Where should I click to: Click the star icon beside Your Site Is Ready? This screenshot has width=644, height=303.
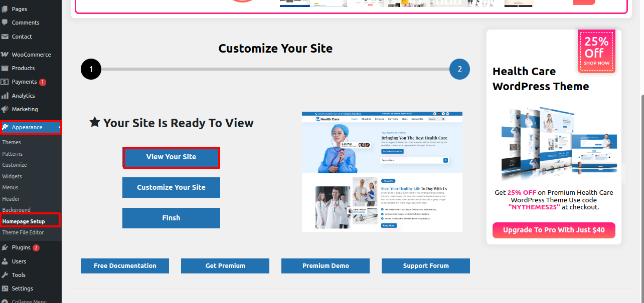(95, 122)
